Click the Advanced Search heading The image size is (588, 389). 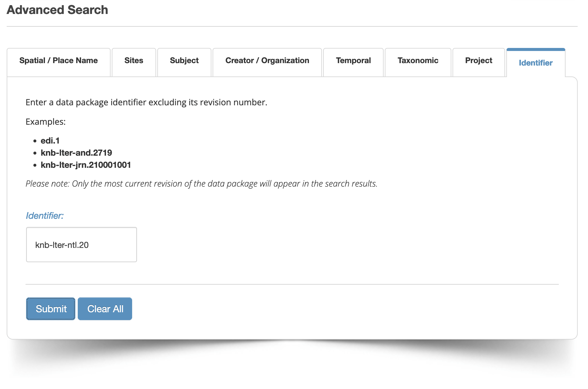(57, 10)
